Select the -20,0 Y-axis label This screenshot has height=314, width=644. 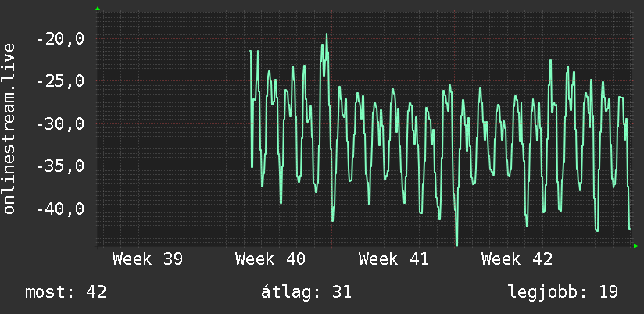pyautogui.click(x=60, y=39)
